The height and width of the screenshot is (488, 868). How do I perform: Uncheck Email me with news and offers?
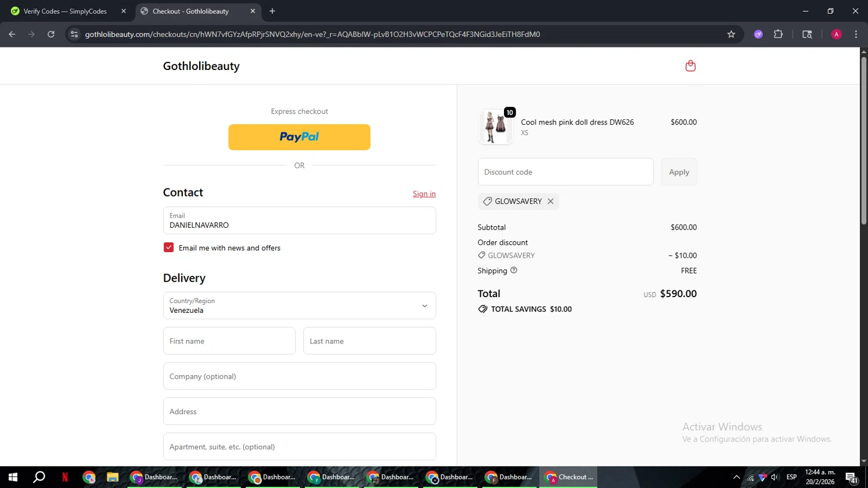click(x=168, y=247)
